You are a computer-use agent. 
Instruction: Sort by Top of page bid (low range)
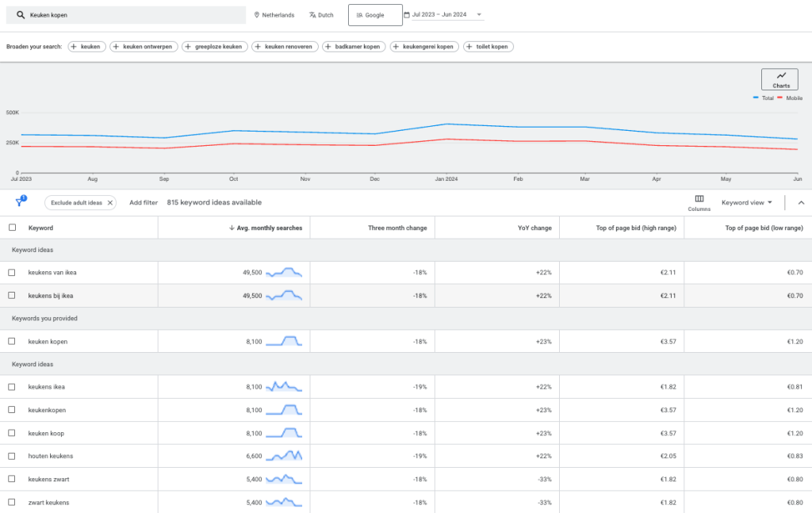click(x=764, y=228)
